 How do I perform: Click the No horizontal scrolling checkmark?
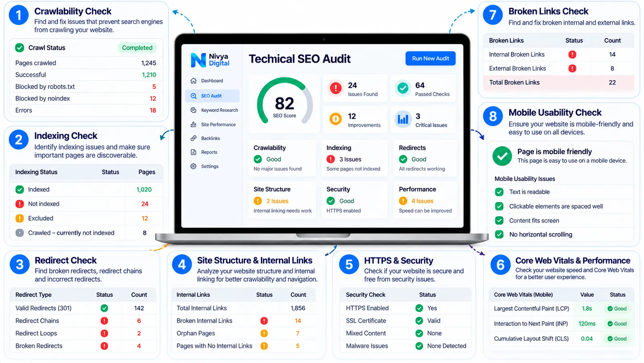click(499, 234)
